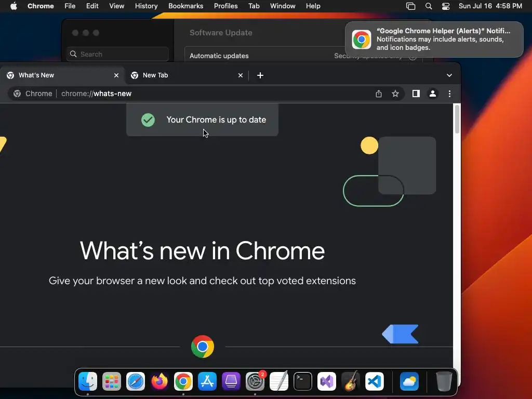Open purple Visual Studio in the dock

pos(327,381)
